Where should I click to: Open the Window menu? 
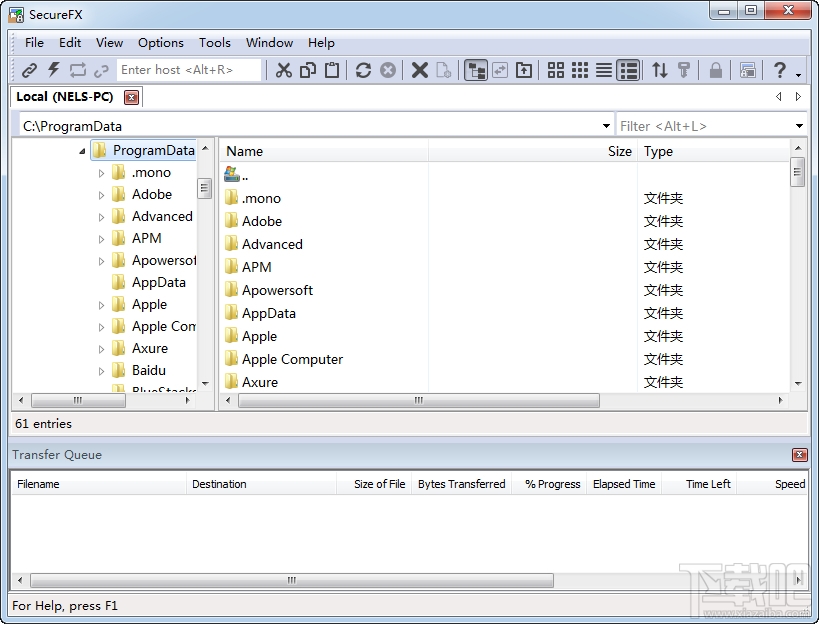click(x=269, y=43)
